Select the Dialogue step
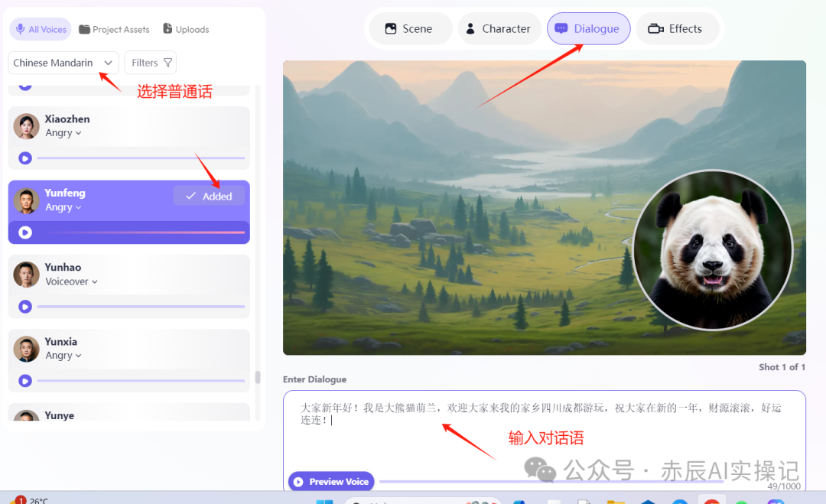Image resolution: width=826 pixels, height=504 pixels. click(588, 28)
